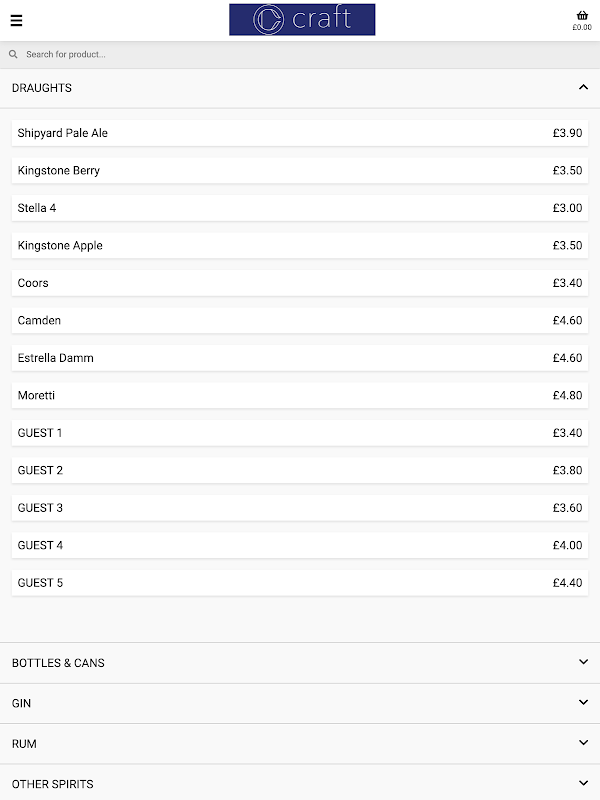Collapse the Draughts section chevron

(583, 87)
